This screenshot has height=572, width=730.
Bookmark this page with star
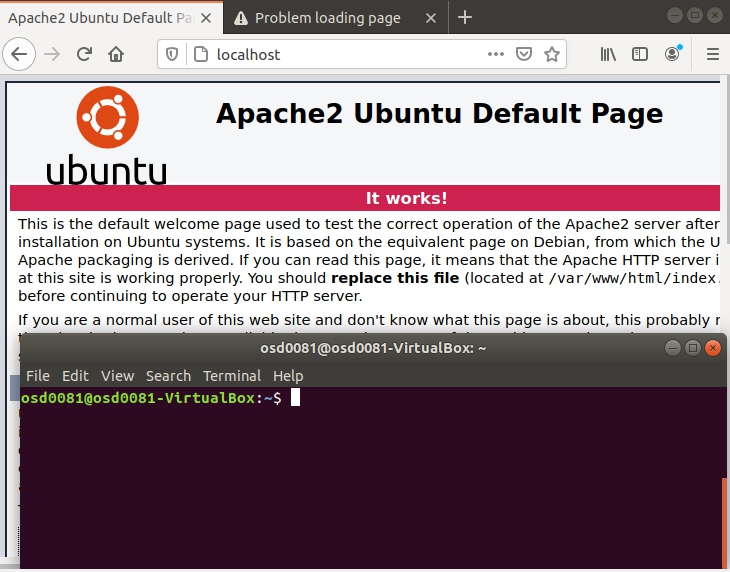click(552, 54)
